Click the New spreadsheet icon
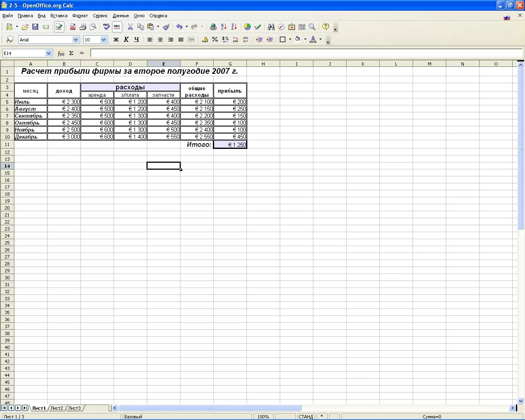Viewport: 525px width, 420px height. (9, 27)
